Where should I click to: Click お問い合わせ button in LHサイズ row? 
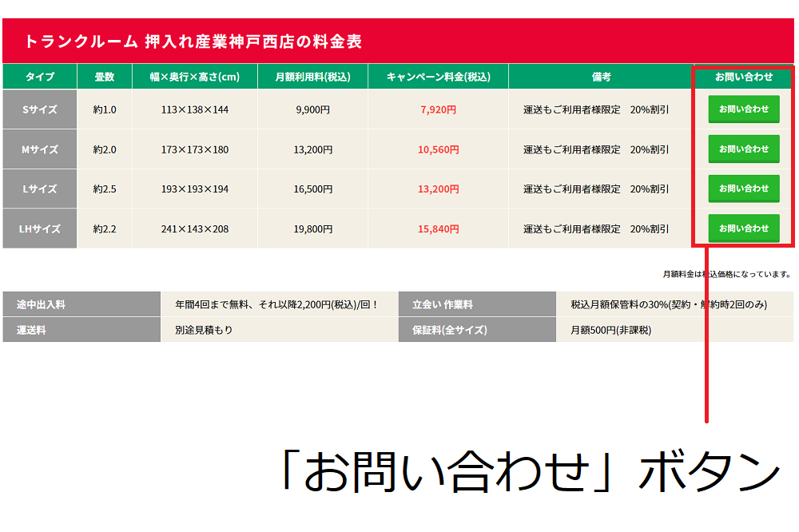743,228
